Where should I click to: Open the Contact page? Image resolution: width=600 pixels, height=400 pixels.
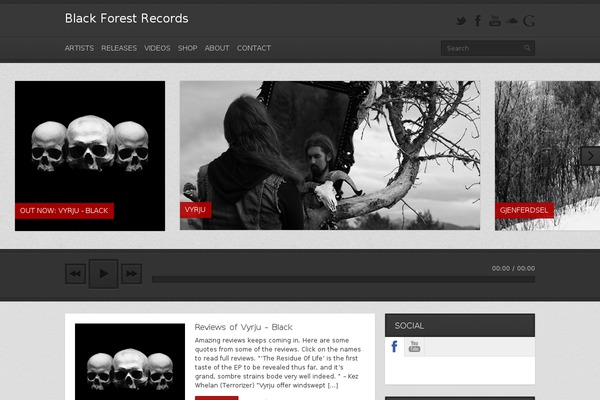tap(254, 48)
